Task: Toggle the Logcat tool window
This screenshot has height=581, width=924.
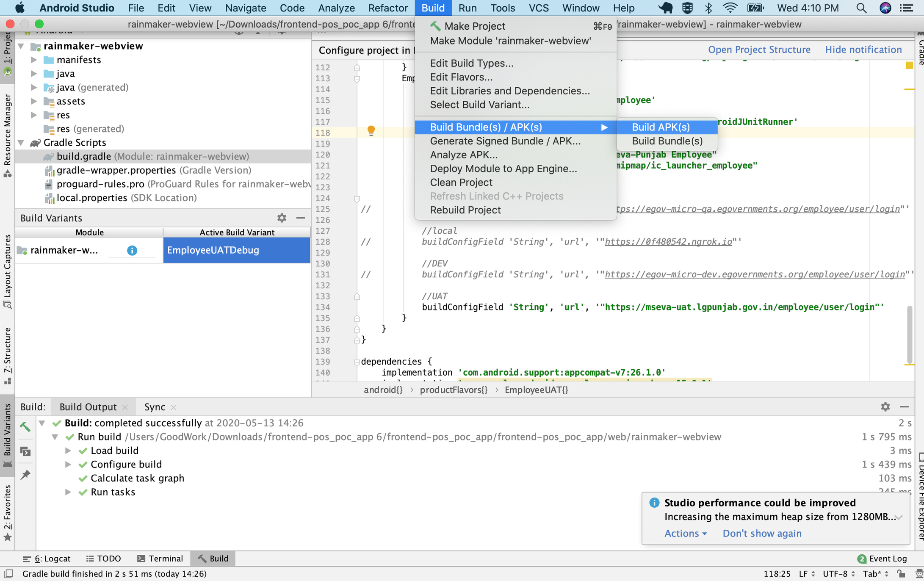Action: (47, 559)
